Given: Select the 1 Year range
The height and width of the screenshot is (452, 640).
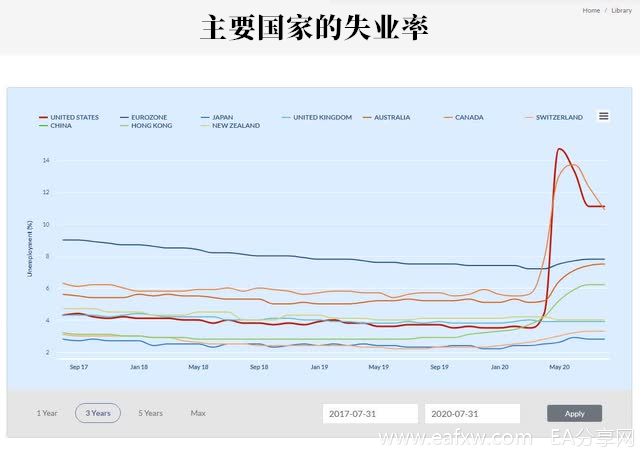Looking at the screenshot, I should (47, 413).
